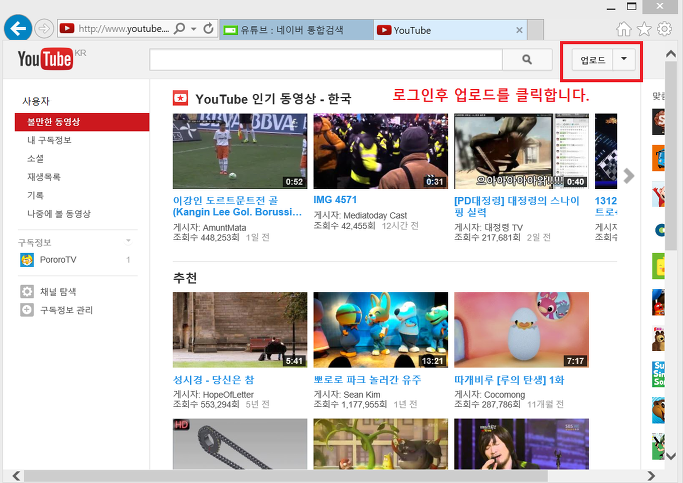
Task: Open the HD chain animation thumbnail
Action: point(240,444)
